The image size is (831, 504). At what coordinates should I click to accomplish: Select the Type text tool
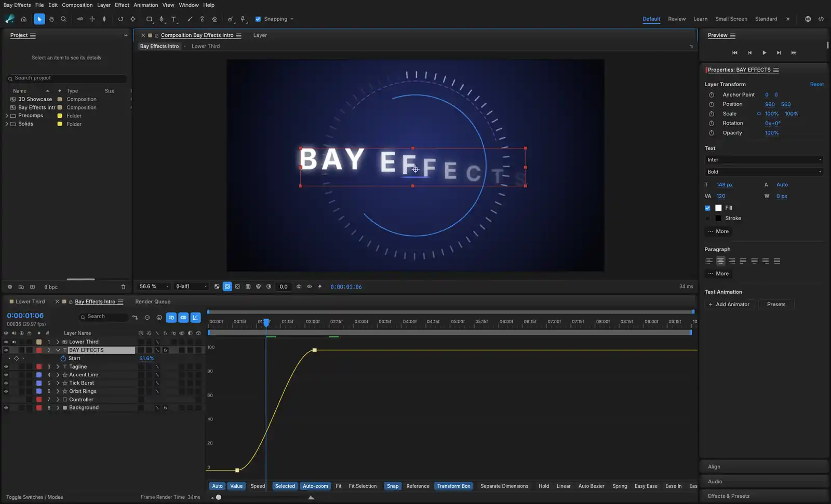[x=173, y=19]
